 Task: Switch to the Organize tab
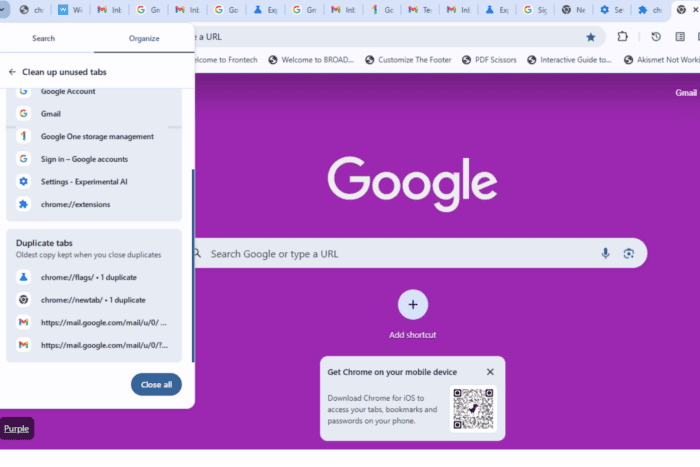144,38
